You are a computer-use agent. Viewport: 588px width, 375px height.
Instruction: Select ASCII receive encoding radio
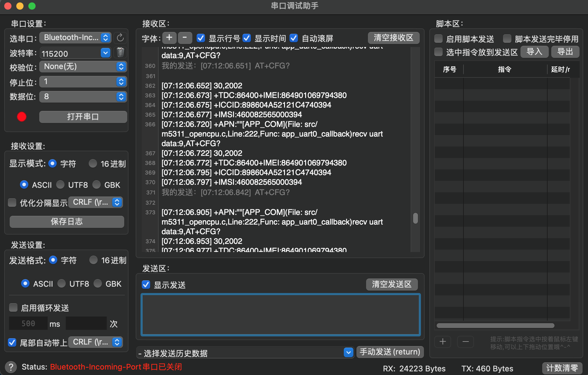(24, 184)
